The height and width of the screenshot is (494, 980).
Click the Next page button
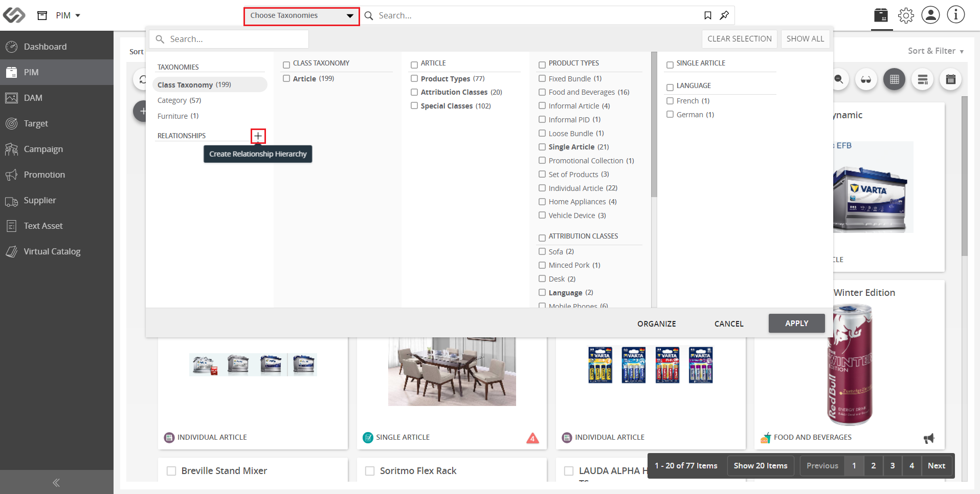(x=937, y=466)
